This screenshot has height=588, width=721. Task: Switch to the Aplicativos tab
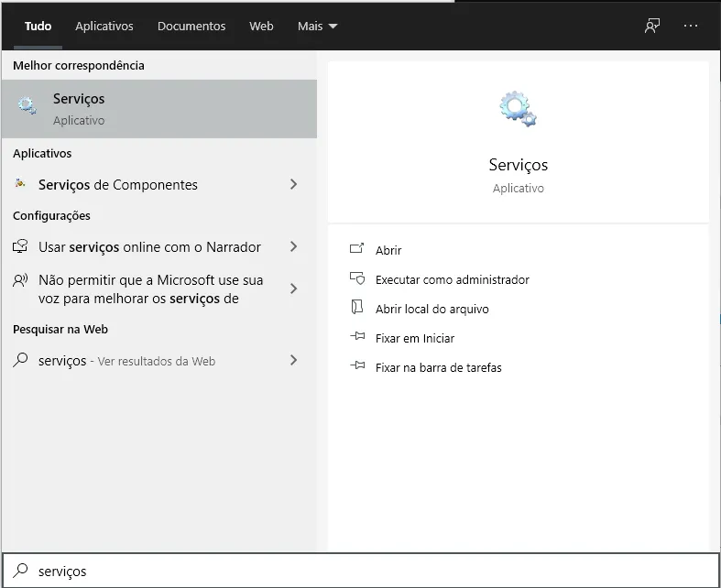pyautogui.click(x=104, y=26)
